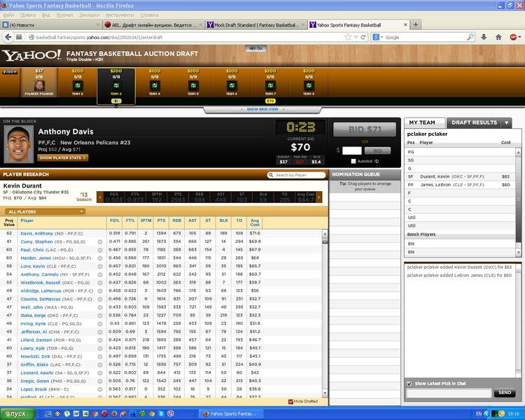Open budget view dropdown left of teams
525x420 pixels.
(x=10, y=71)
